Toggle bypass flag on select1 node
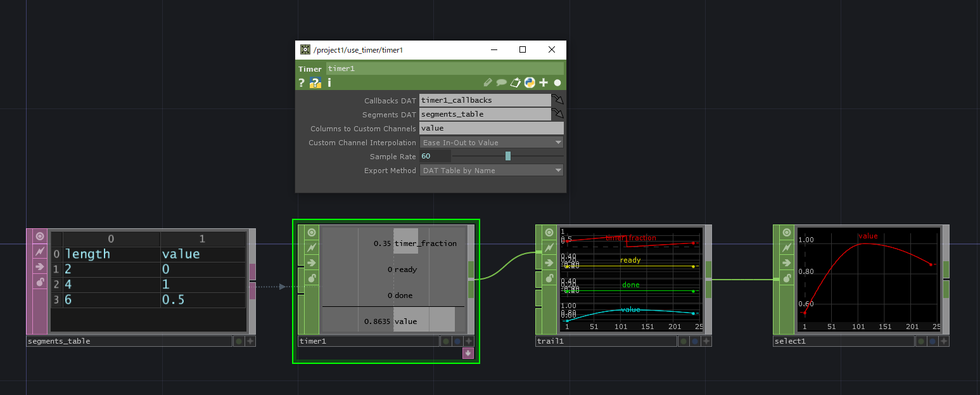Screen dimensions: 980x395 point(787,248)
